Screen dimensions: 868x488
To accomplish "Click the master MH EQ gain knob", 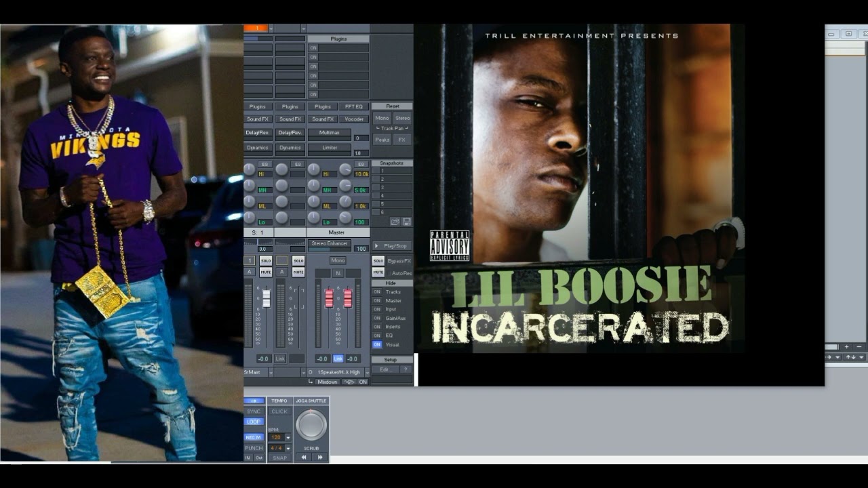I will tap(314, 184).
